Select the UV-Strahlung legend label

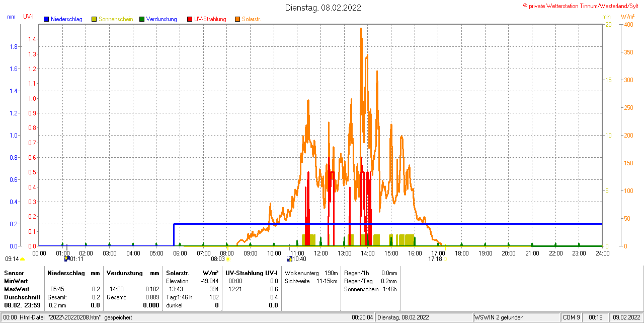click(210, 19)
